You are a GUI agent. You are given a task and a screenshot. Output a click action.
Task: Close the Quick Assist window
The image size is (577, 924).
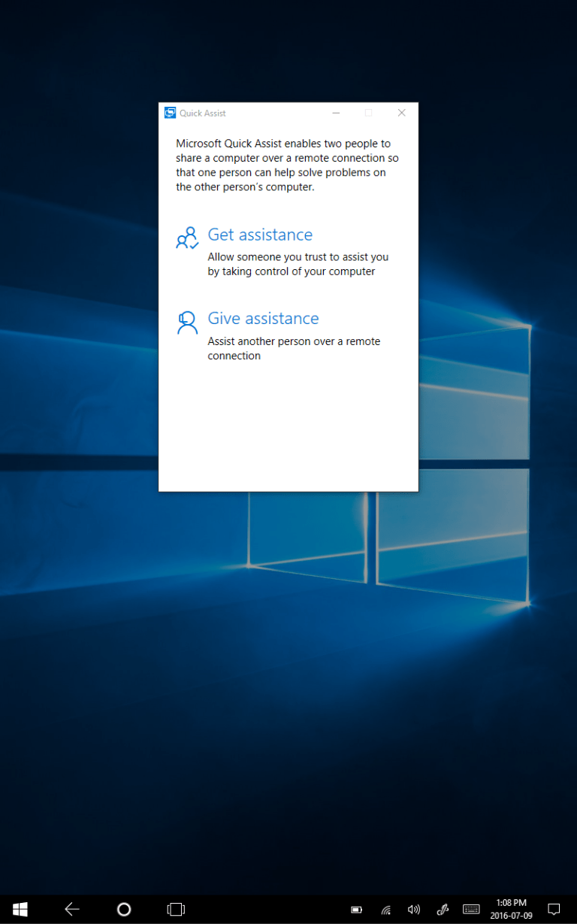401,113
